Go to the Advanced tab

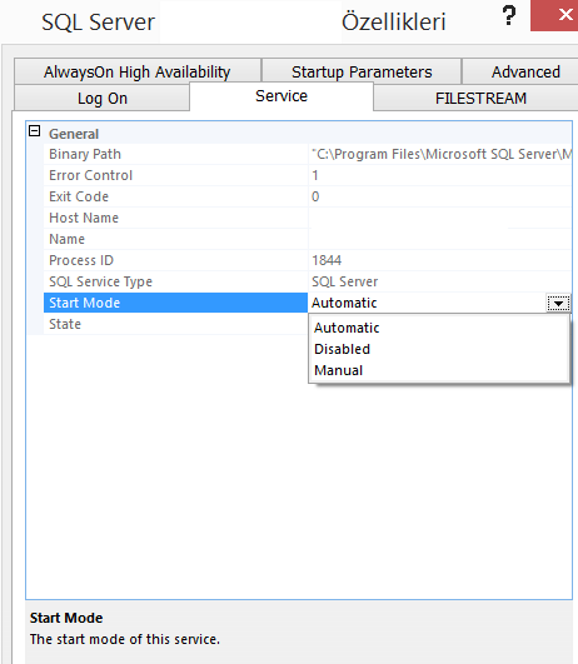pos(521,72)
